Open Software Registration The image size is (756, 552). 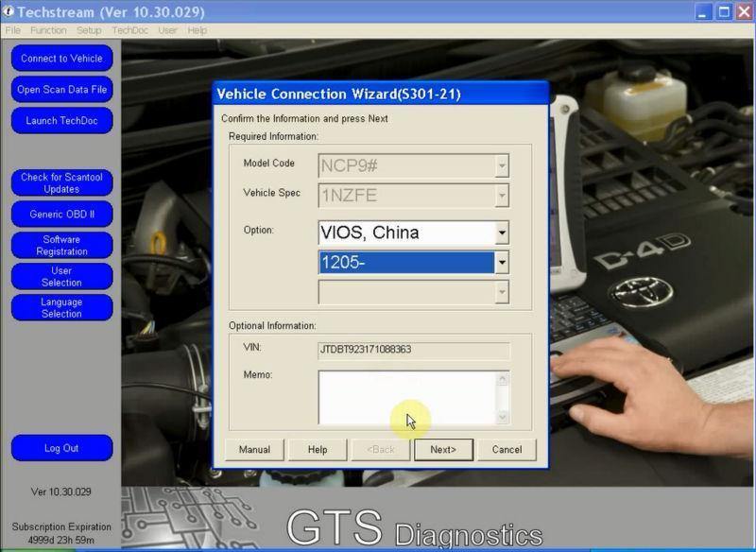[61, 246]
